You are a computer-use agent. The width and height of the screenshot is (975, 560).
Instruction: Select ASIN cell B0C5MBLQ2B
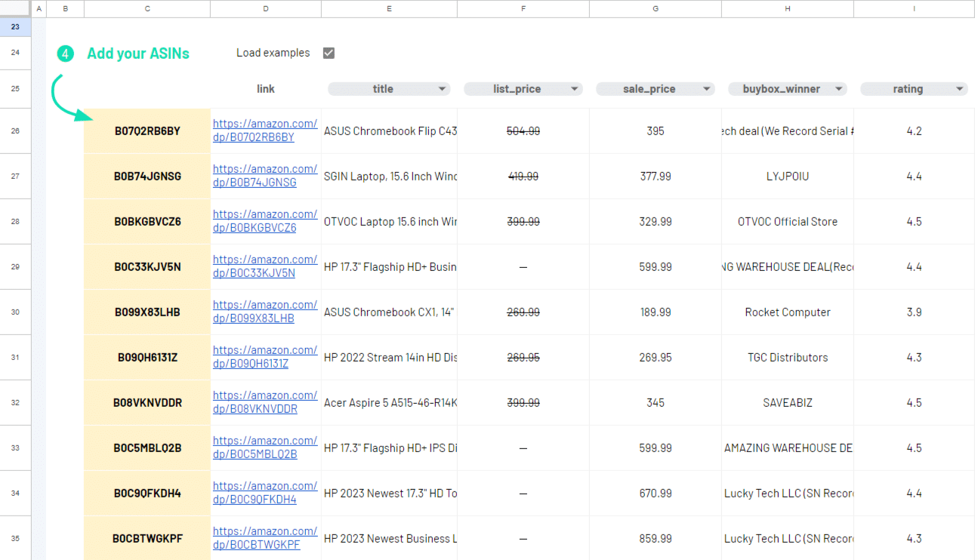147,448
